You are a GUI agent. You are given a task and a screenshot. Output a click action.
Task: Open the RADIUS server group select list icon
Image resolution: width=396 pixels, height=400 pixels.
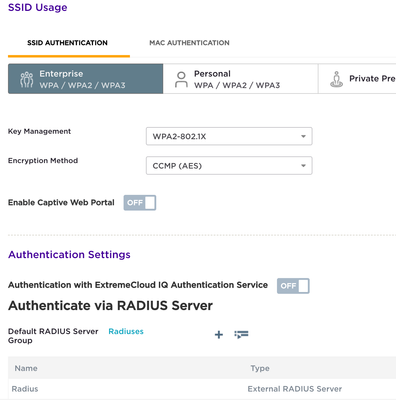tap(241, 334)
